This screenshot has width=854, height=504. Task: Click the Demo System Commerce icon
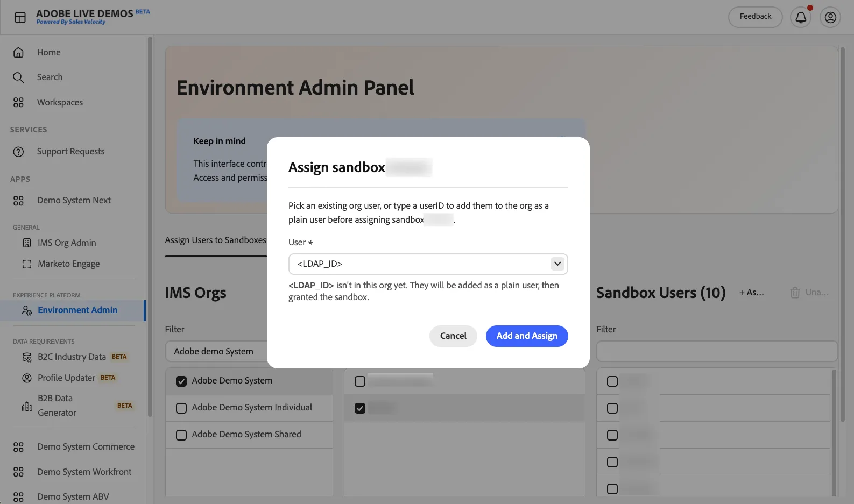tap(18, 447)
